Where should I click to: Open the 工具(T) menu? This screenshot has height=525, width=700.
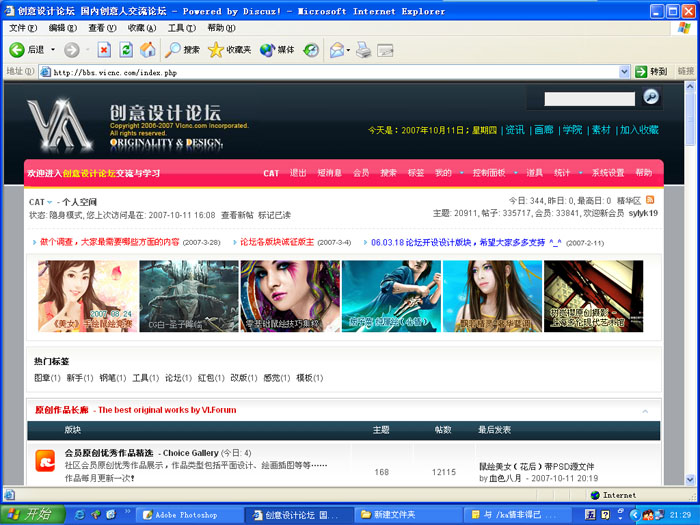(x=182, y=28)
